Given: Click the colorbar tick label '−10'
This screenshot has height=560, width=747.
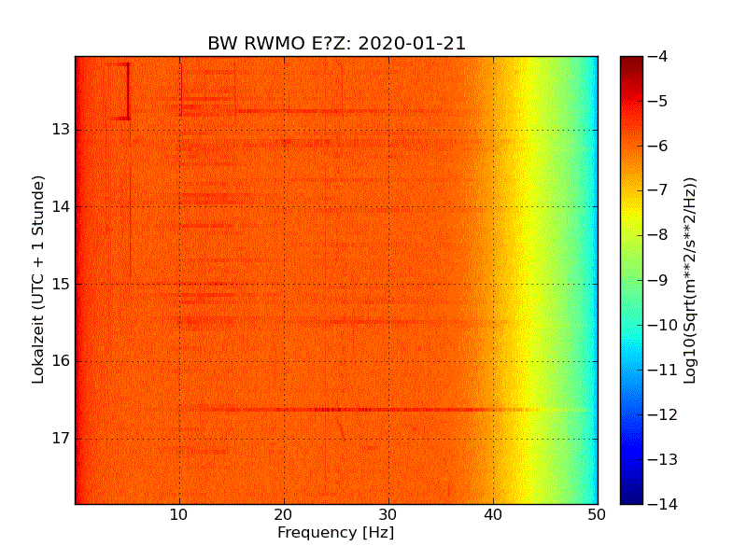Looking at the screenshot, I should click(663, 325).
